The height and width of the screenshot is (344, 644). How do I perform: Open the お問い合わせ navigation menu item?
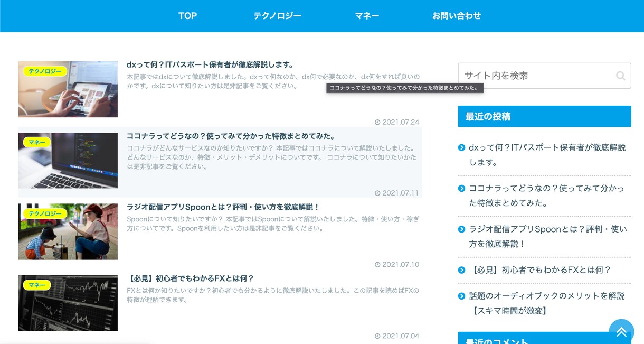[x=457, y=16]
